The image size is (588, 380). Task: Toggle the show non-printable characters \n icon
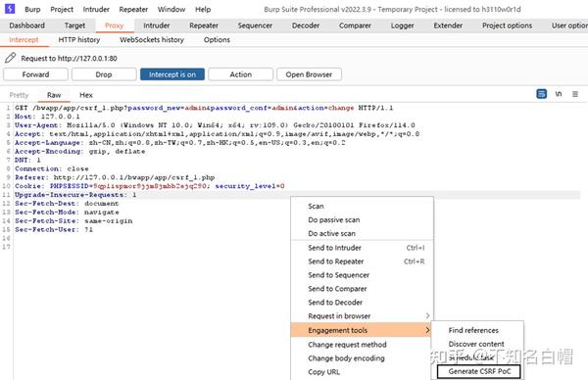coord(559,94)
